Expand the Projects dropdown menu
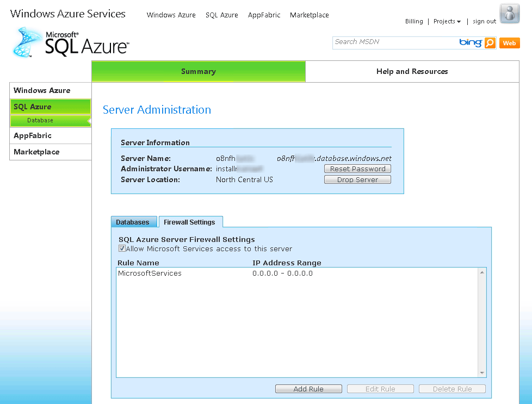The height and width of the screenshot is (404, 532). pyautogui.click(x=447, y=21)
